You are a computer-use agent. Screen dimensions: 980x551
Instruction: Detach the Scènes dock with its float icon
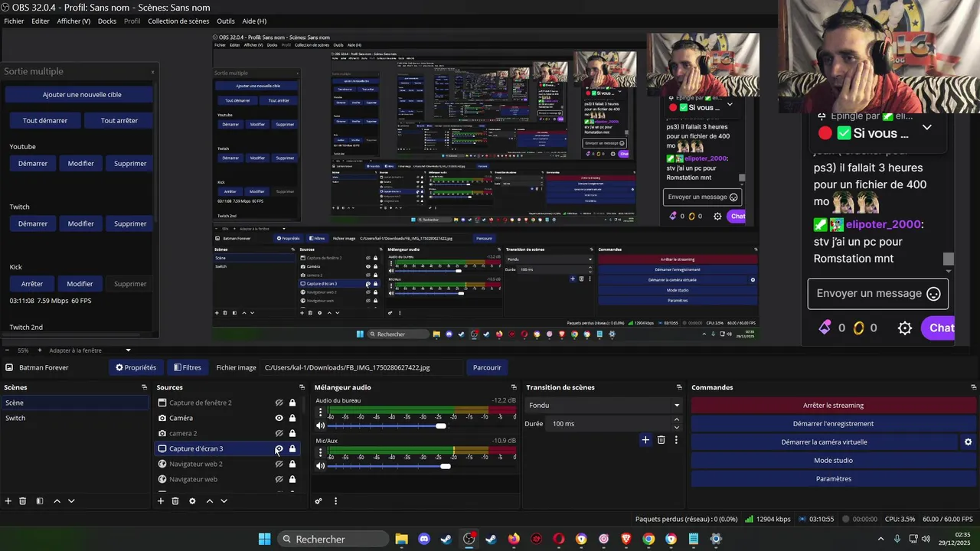(x=144, y=387)
